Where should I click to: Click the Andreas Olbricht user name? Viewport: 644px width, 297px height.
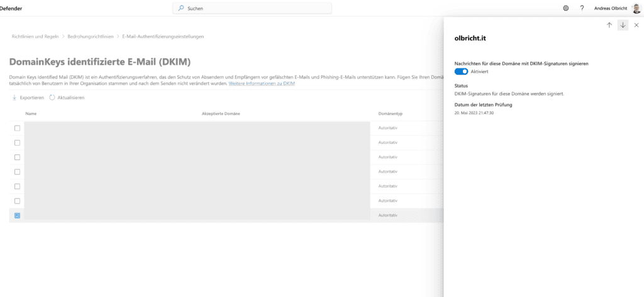click(x=611, y=8)
